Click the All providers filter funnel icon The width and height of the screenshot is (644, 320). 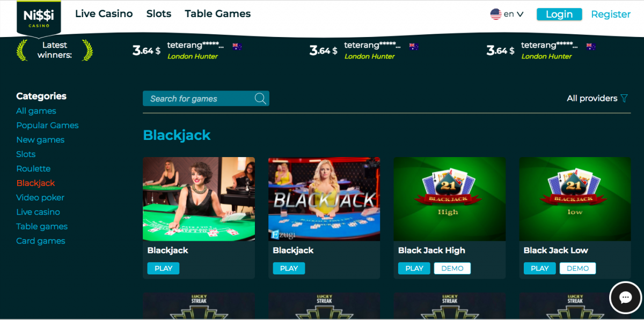624,99
